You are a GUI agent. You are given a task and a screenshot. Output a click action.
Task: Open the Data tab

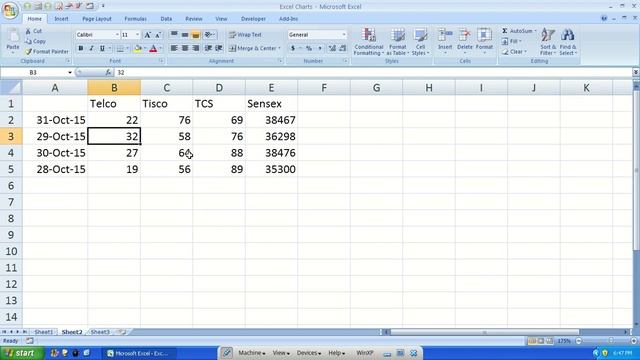pos(166,19)
